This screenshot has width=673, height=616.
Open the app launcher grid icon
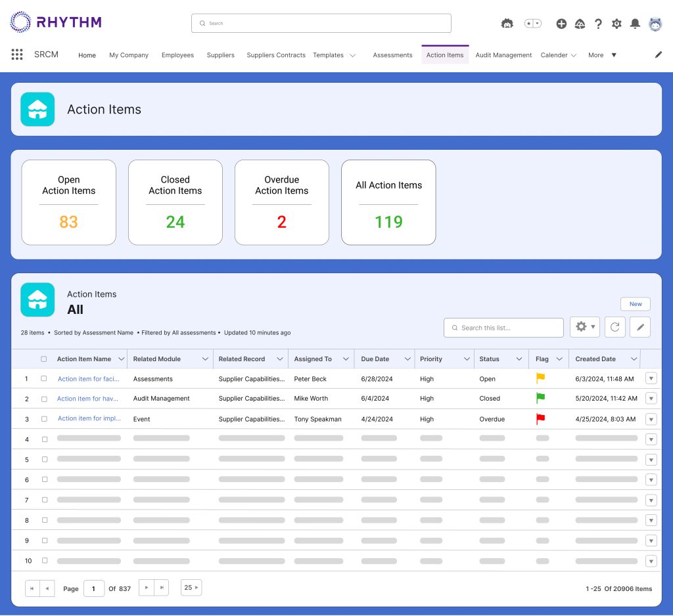click(17, 55)
